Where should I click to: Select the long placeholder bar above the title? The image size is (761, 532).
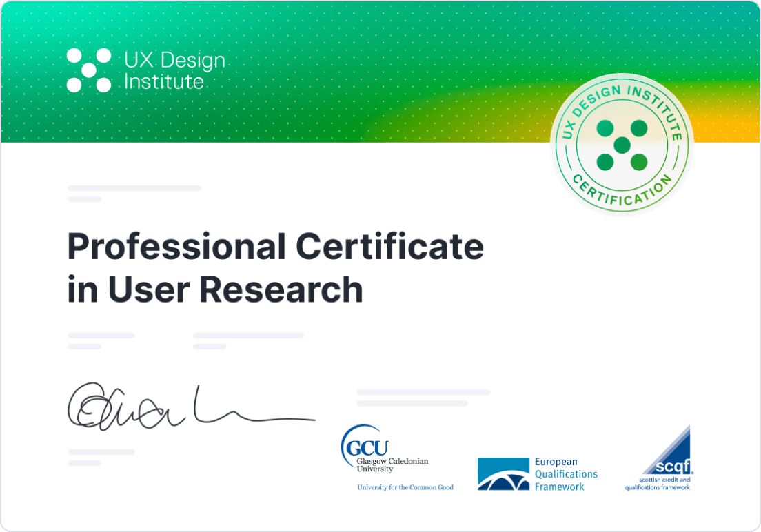point(134,187)
